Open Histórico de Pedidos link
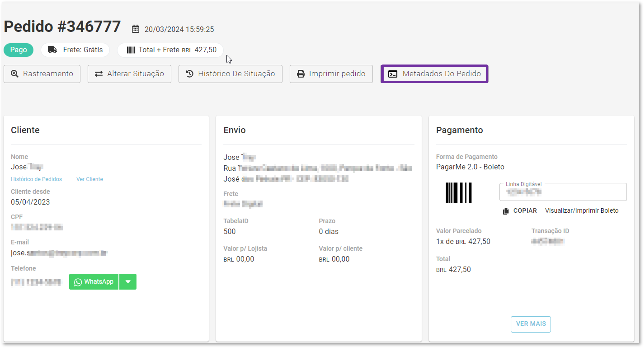This screenshot has height=348, width=644. pyautogui.click(x=36, y=179)
